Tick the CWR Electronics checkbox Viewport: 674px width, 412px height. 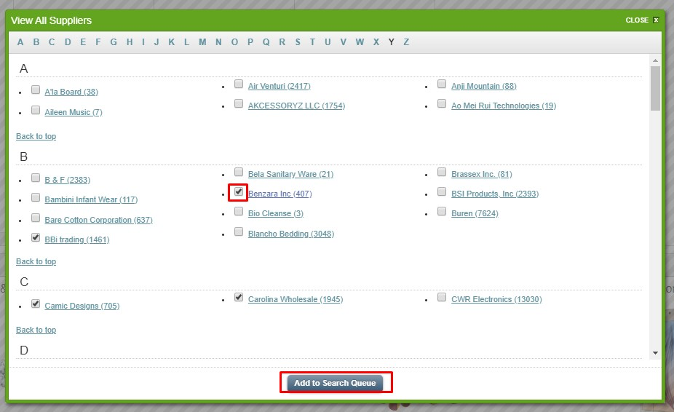(x=442, y=297)
